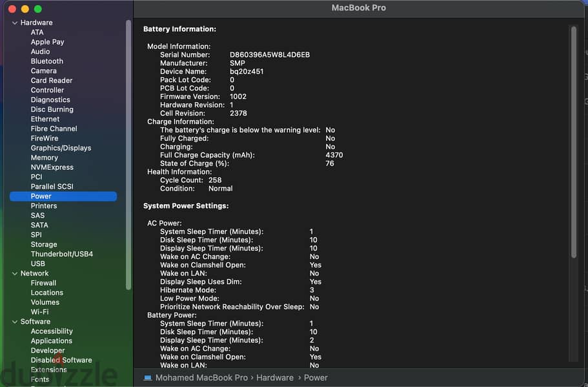Open NVMExpress in the sidebar

52,167
